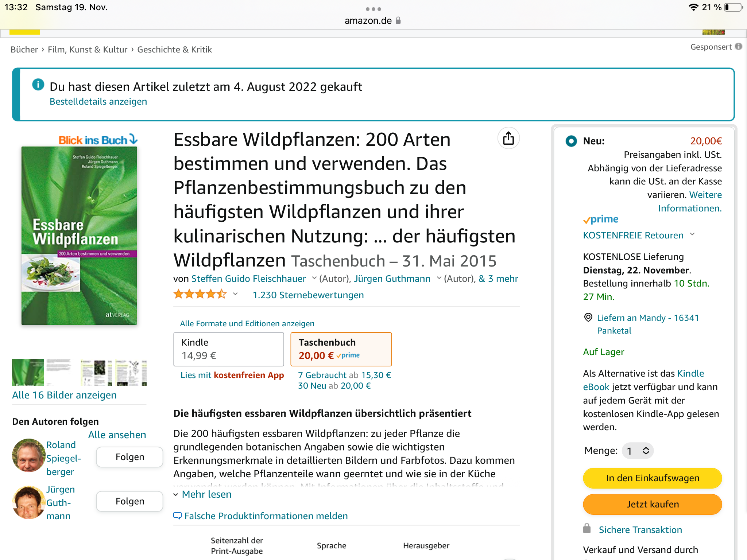Select the Taschenbuch format tab
The width and height of the screenshot is (747, 560).
[341, 349]
